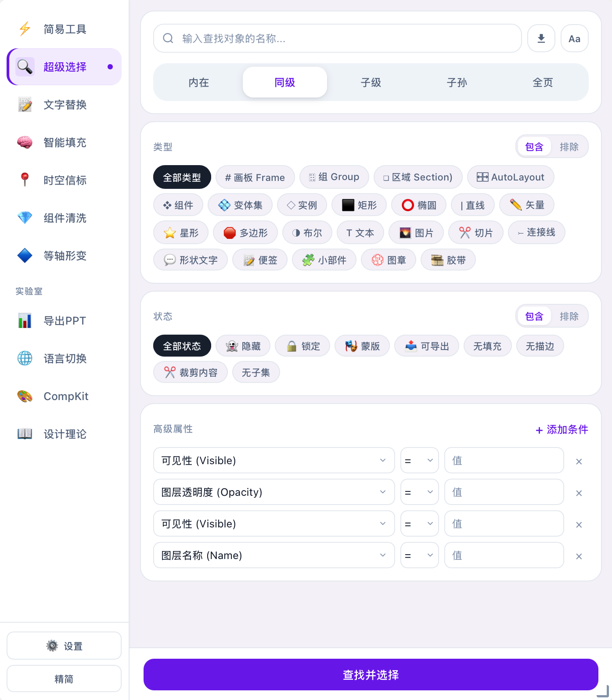This screenshot has width=612, height=700.
Task: Open the operator dropdown in Name row
Action: (x=420, y=555)
